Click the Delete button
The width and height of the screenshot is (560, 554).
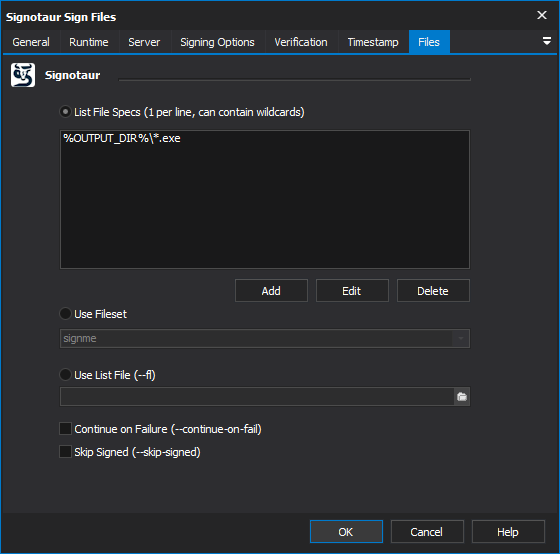433,291
